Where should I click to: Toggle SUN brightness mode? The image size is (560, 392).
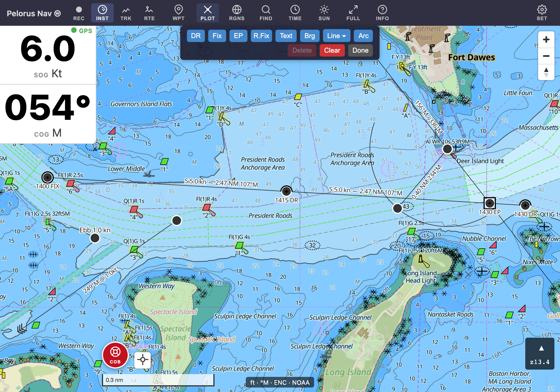coord(324,13)
